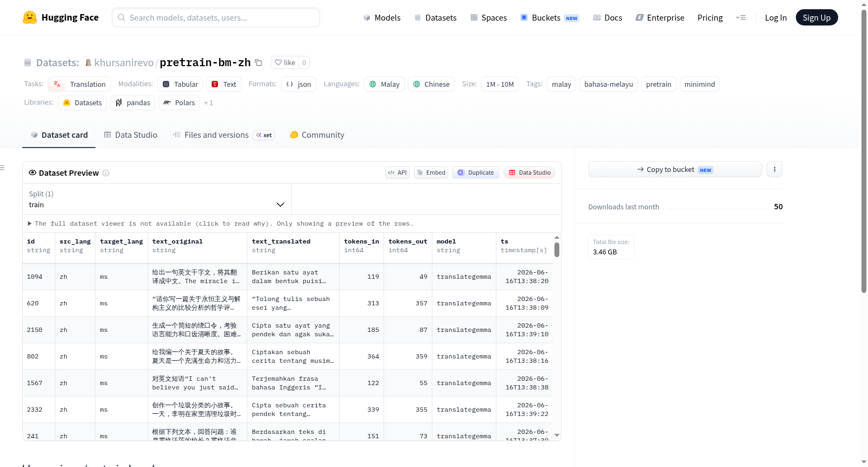Go to the Community tab

pyautogui.click(x=317, y=135)
